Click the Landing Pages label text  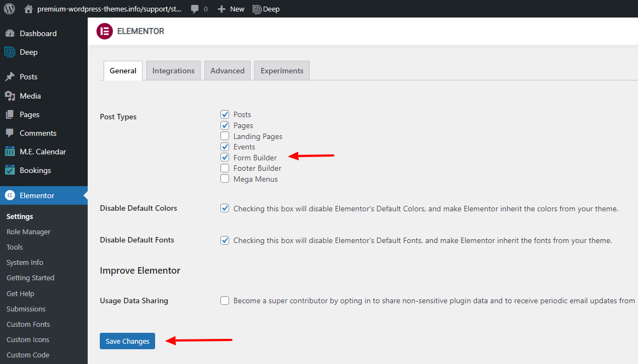click(x=258, y=136)
